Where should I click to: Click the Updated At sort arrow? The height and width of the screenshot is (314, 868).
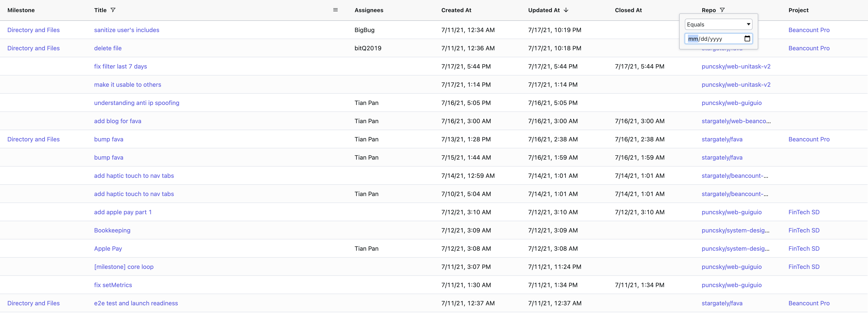tap(566, 10)
